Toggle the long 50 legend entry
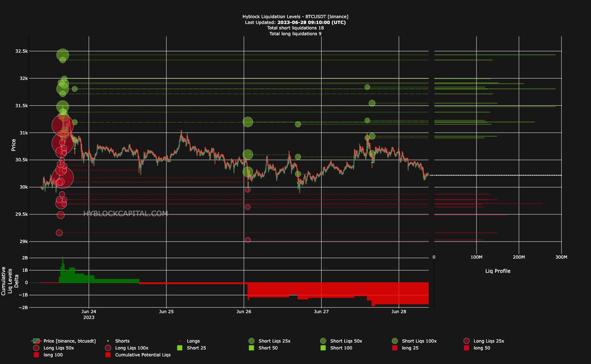The width and height of the screenshot is (591, 364). [x=477, y=348]
